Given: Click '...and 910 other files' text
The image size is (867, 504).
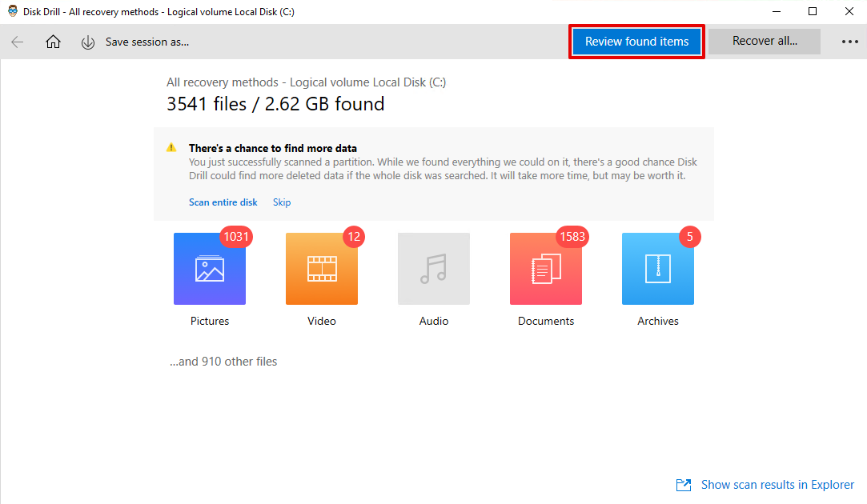Looking at the screenshot, I should coord(223,362).
